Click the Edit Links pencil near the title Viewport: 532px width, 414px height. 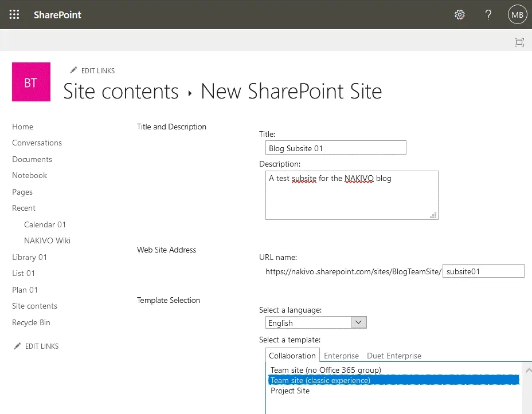coord(74,70)
